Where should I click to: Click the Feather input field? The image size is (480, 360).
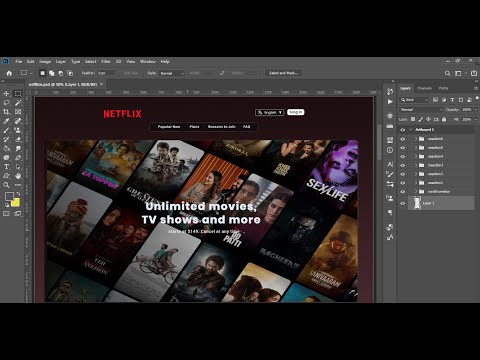pos(106,73)
